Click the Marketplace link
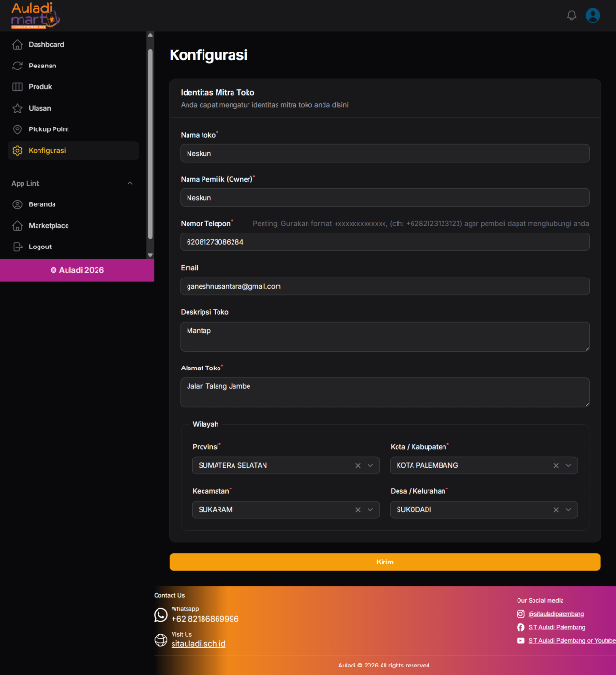This screenshot has height=675, width=616. click(x=73, y=226)
